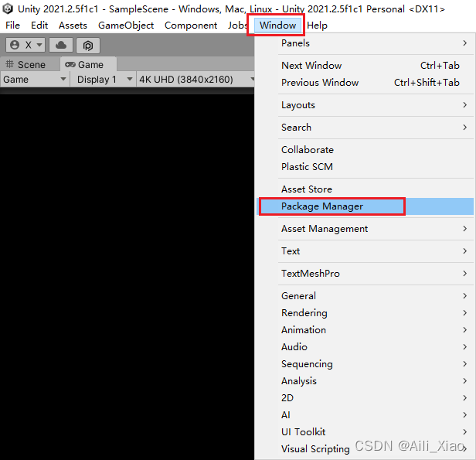476x460 pixels.
Task: Expand the Search submenu
Action: [x=365, y=128]
